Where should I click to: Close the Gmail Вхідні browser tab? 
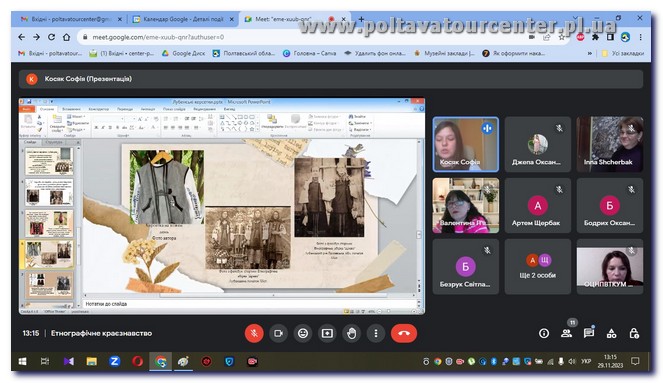tap(120, 19)
